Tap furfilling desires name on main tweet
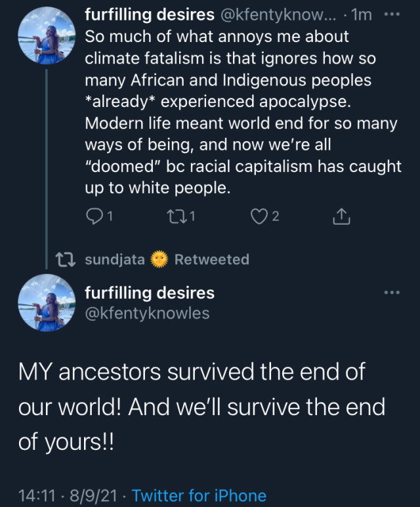 point(150,292)
